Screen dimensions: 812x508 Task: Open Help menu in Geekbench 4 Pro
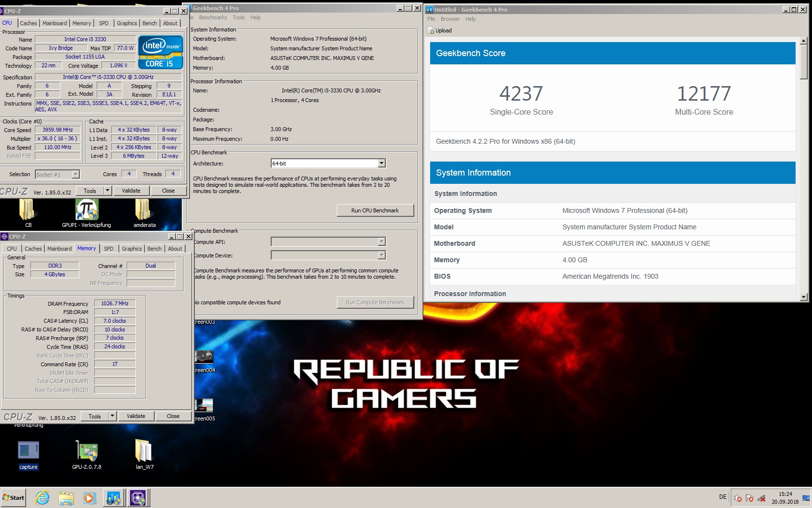(x=255, y=17)
